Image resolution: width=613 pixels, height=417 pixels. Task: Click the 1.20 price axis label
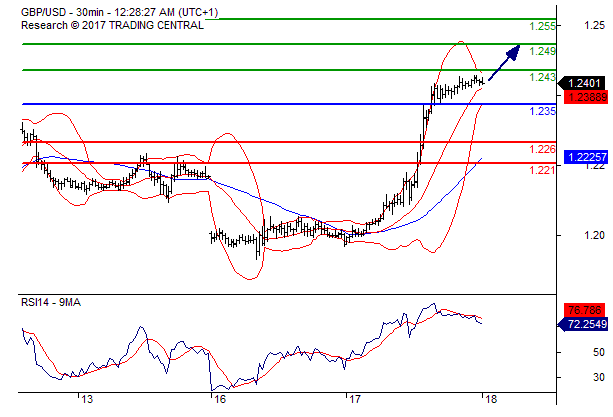[x=594, y=235]
